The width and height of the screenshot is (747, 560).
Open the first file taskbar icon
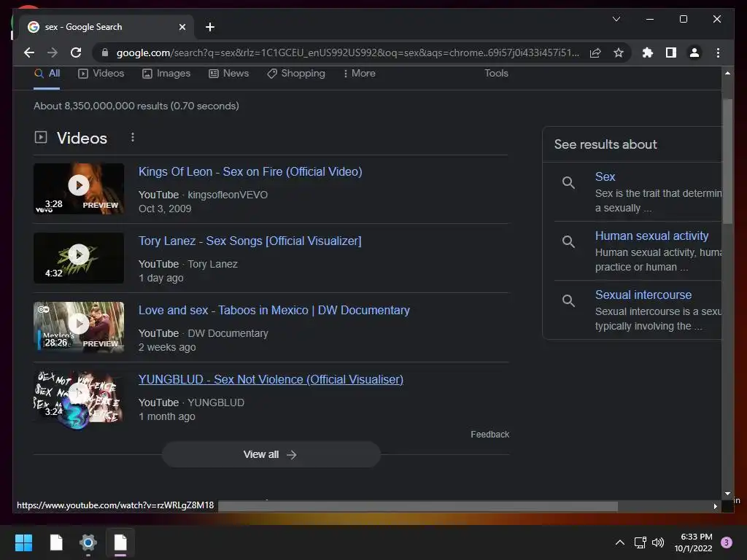(x=56, y=542)
